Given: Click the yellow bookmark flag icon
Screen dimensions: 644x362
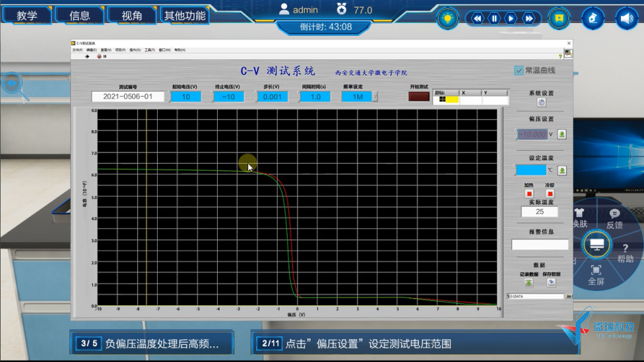Looking at the screenshot, I should [559, 18].
